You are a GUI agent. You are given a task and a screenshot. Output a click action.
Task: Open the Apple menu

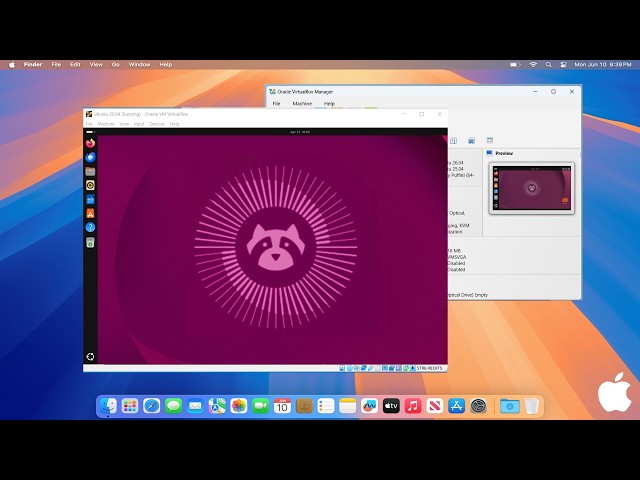coord(12,64)
